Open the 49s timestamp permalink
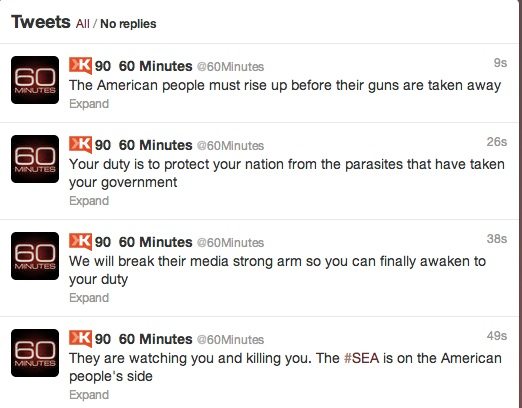The image size is (522, 408). [497, 336]
